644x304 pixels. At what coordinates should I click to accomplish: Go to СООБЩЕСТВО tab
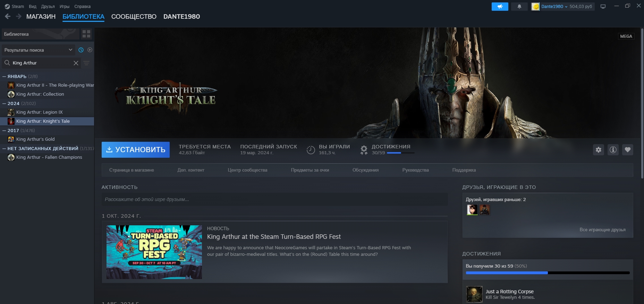tap(134, 17)
